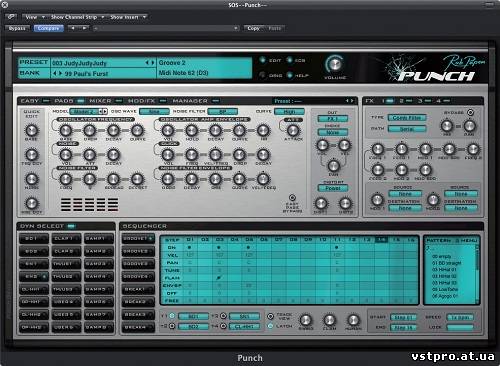Open the View dropdown in host toolbar
This screenshot has height=366, width=500.
(34, 17)
